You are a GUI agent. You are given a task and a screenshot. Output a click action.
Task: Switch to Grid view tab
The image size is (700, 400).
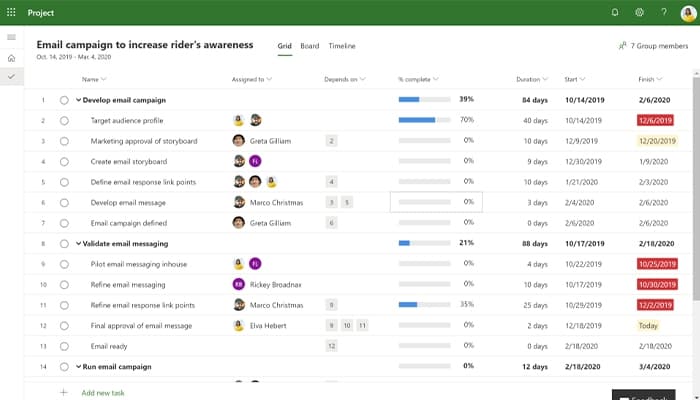[x=284, y=46]
